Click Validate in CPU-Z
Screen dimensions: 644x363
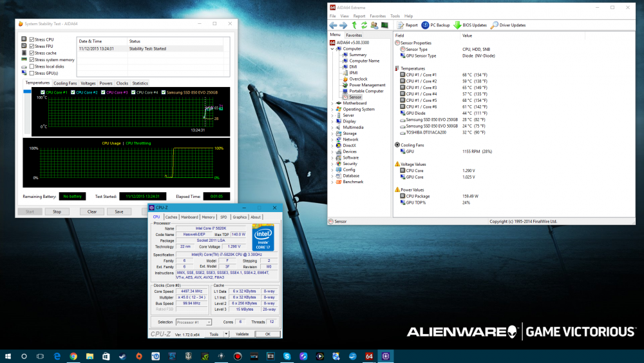(x=242, y=334)
